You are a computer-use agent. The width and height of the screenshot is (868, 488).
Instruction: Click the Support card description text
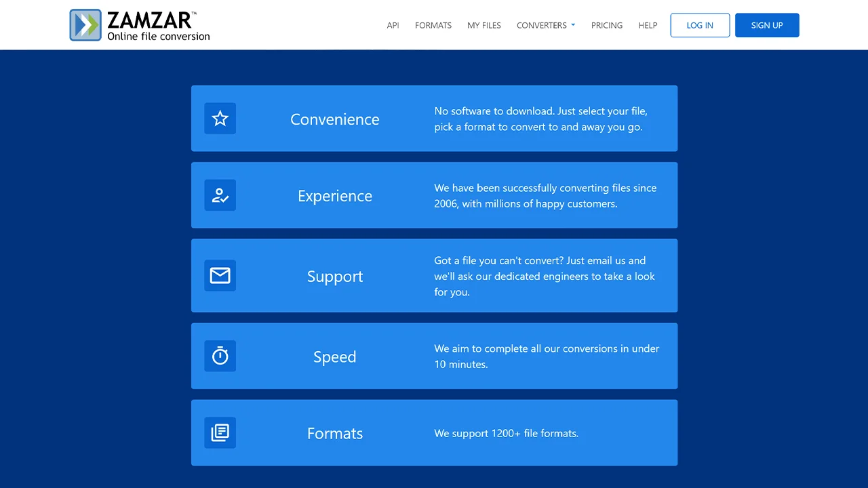(x=545, y=276)
